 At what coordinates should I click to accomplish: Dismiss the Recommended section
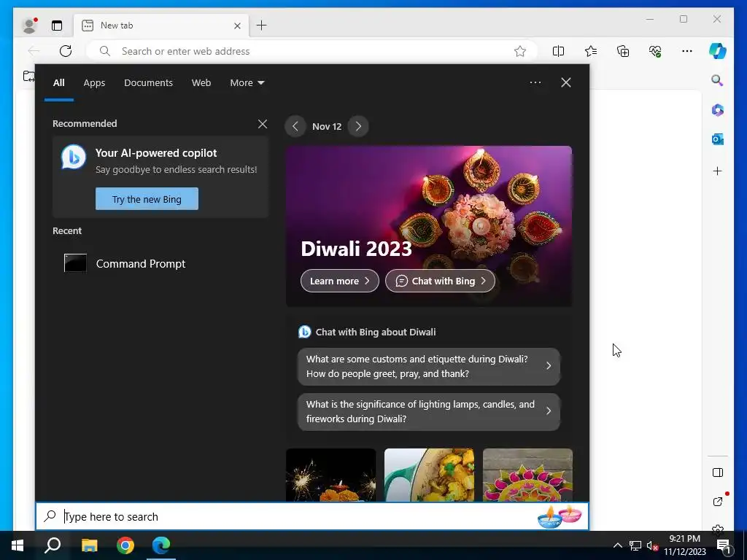coord(263,124)
